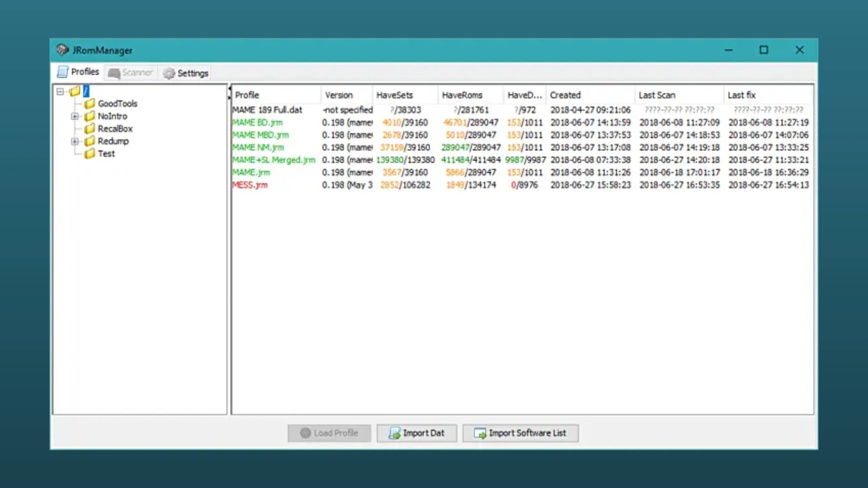868x488 pixels.
Task: Switch to the Scanner tab
Action: click(x=131, y=73)
